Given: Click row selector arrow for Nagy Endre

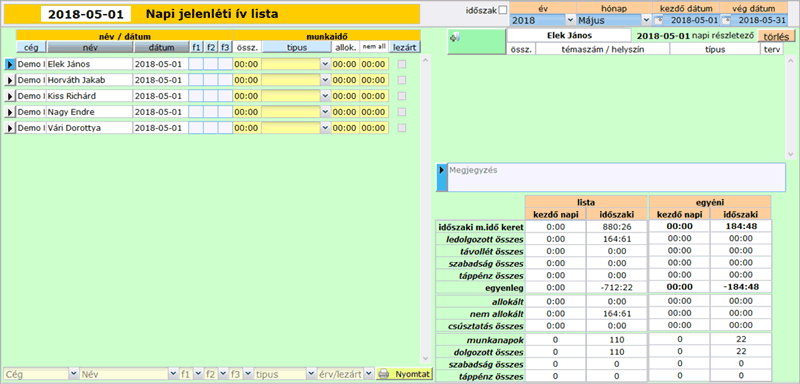Looking at the screenshot, I should tap(10, 112).
